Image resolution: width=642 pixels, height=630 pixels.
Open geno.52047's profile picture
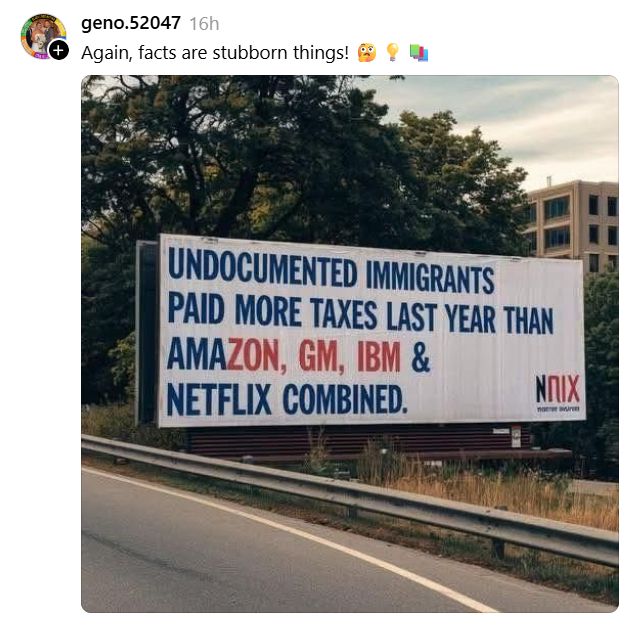(43, 36)
